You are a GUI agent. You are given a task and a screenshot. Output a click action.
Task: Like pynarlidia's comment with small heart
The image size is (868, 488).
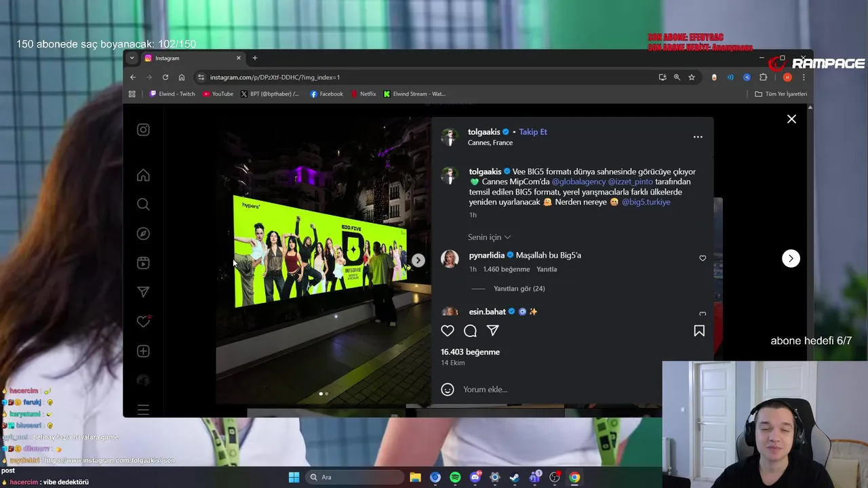(x=703, y=258)
